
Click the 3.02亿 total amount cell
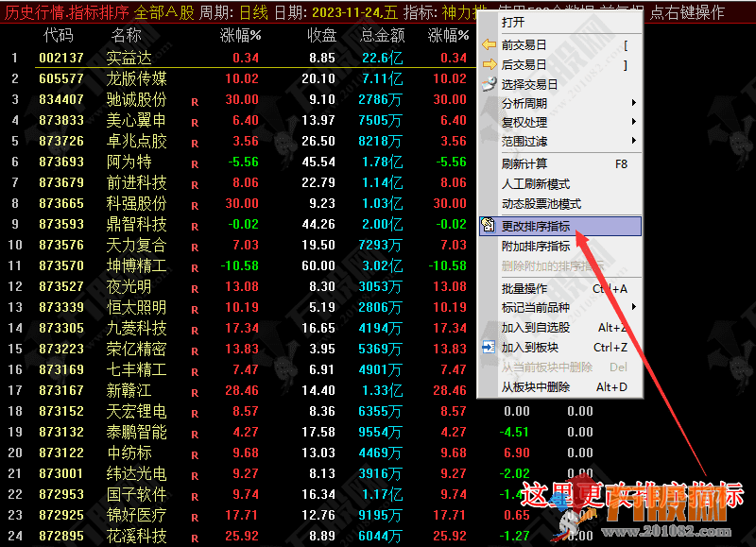[383, 265]
